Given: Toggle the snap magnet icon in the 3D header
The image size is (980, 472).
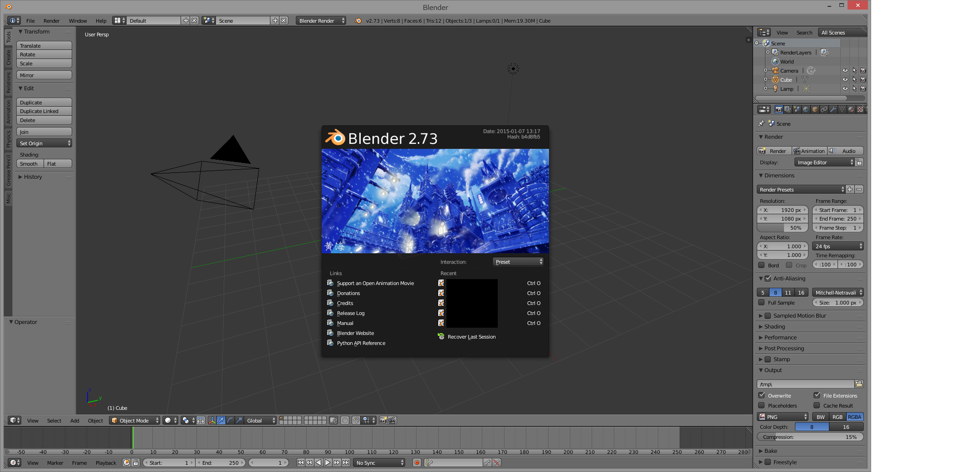Looking at the screenshot, I should click(356, 420).
